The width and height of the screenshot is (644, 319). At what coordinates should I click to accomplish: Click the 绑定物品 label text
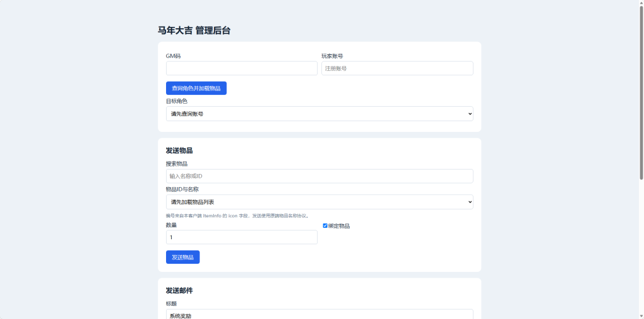[x=339, y=226]
